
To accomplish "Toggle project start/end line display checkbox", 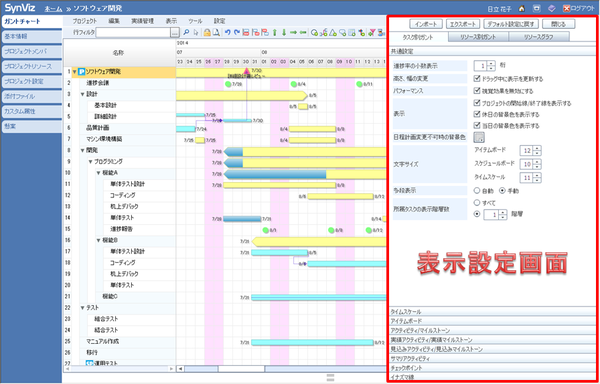I will coord(476,103).
